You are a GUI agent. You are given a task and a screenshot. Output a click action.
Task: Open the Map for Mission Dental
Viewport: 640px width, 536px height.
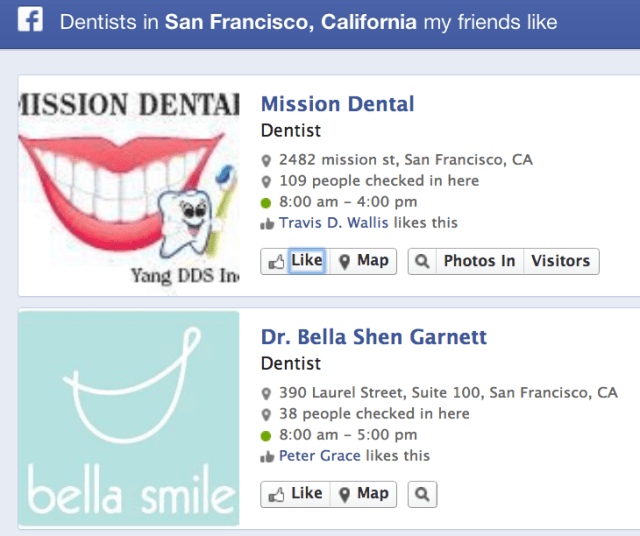[x=363, y=261]
